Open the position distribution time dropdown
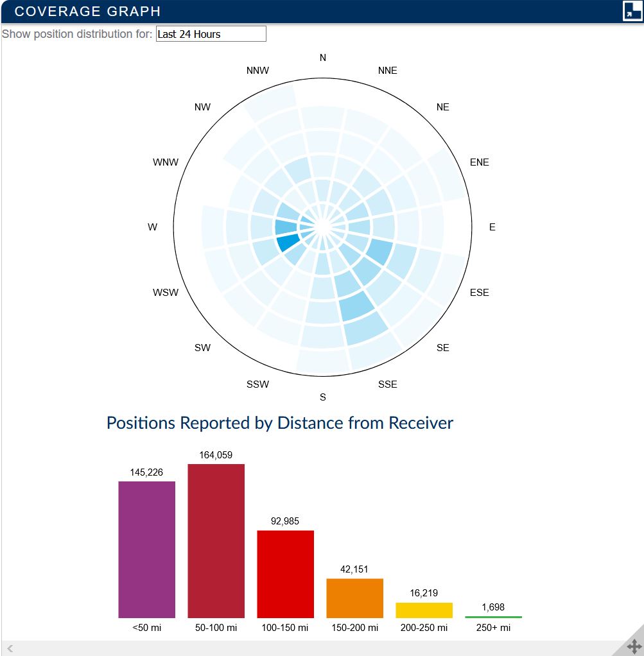The image size is (644, 656). pos(211,34)
